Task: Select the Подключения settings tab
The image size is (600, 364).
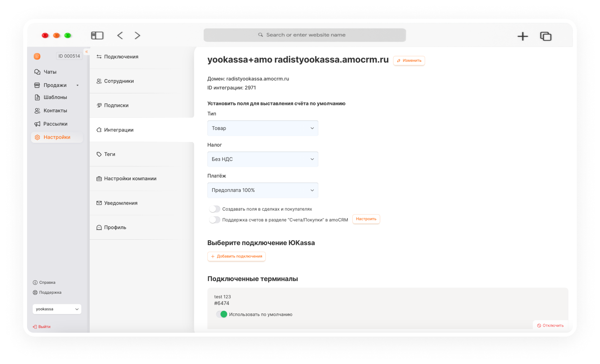Action: pos(121,57)
